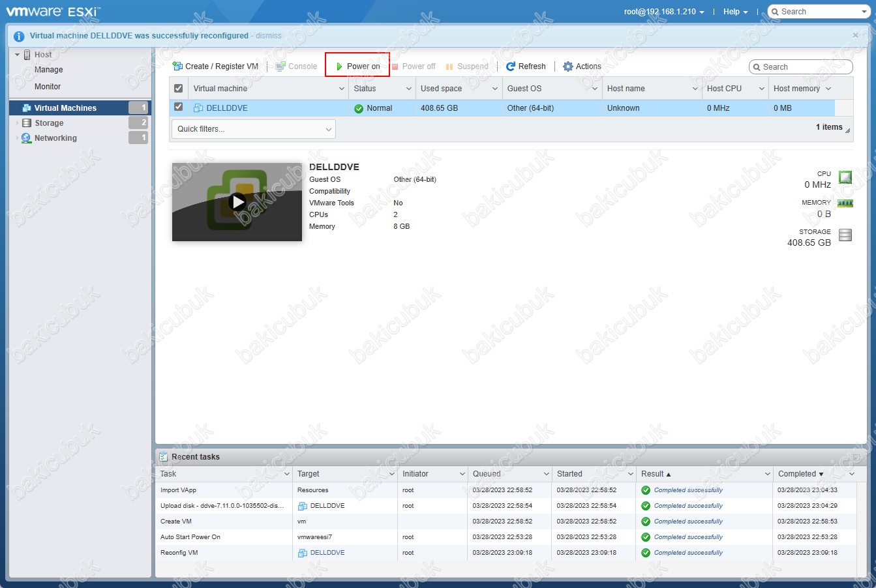Open the root@192.168.1.210 user menu
876x588 pixels.
pyautogui.click(x=664, y=12)
